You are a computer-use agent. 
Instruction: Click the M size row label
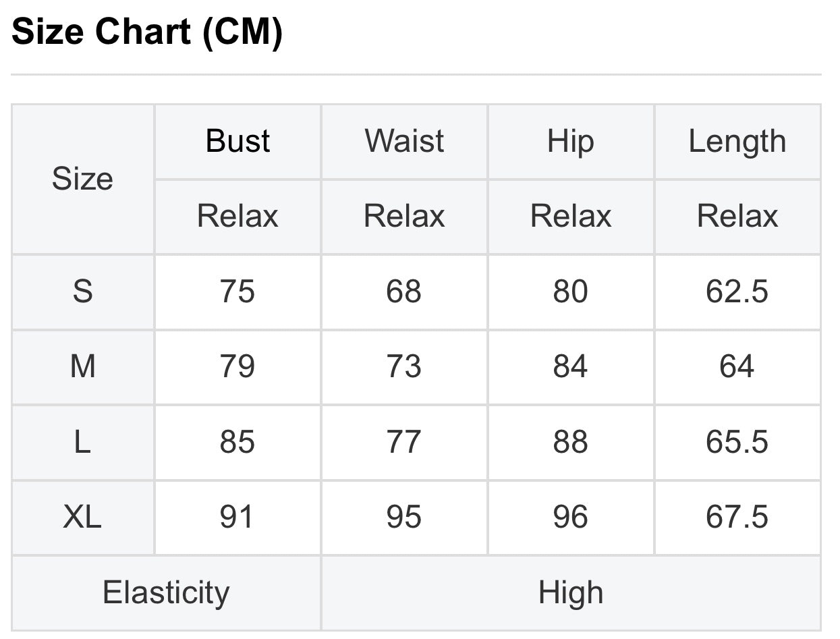click(x=82, y=367)
